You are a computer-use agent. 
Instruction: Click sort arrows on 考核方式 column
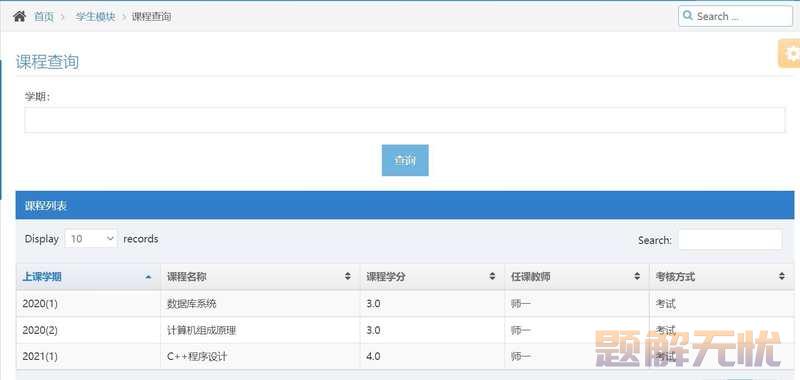tap(782, 276)
